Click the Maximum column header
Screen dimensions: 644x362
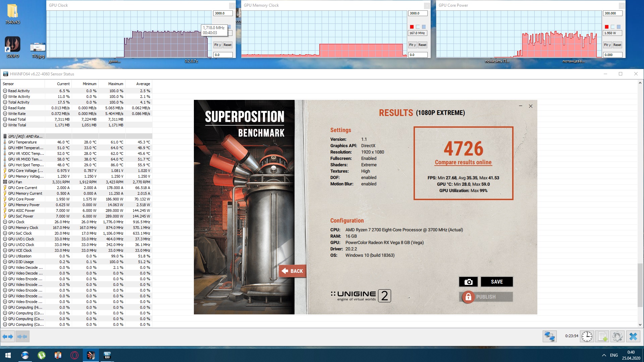(x=115, y=84)
